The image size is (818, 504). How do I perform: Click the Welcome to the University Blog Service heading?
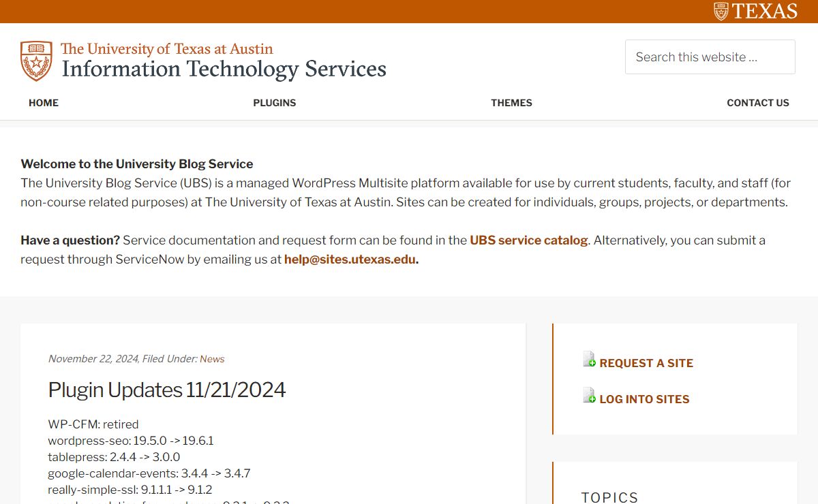point(137,164)
